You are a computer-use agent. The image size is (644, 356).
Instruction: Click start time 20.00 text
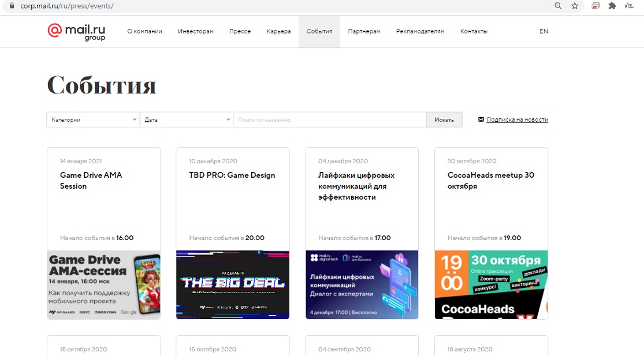pos(255,238)
